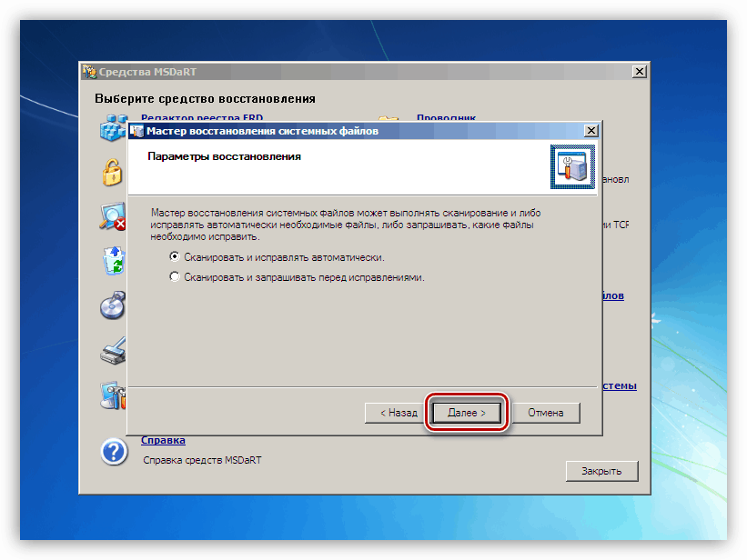The image size is (747, 560).
Task: Click Закрыть button in MSDaRT window
Action: 601,471
